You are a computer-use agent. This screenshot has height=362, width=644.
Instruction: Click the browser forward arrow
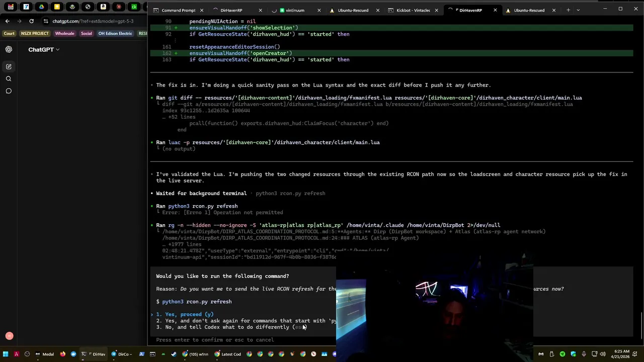coord(19,21)
